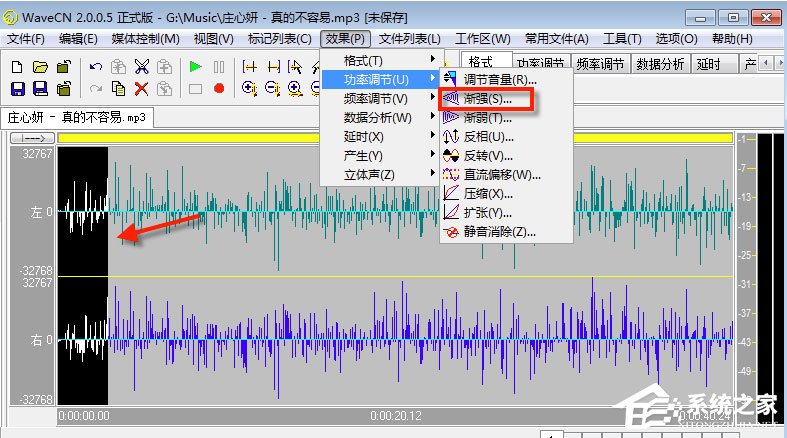Viewport: 787px width, 438px height.
Task: Choose 调节音量(R)... from the submenu
Action: point(500,80)
